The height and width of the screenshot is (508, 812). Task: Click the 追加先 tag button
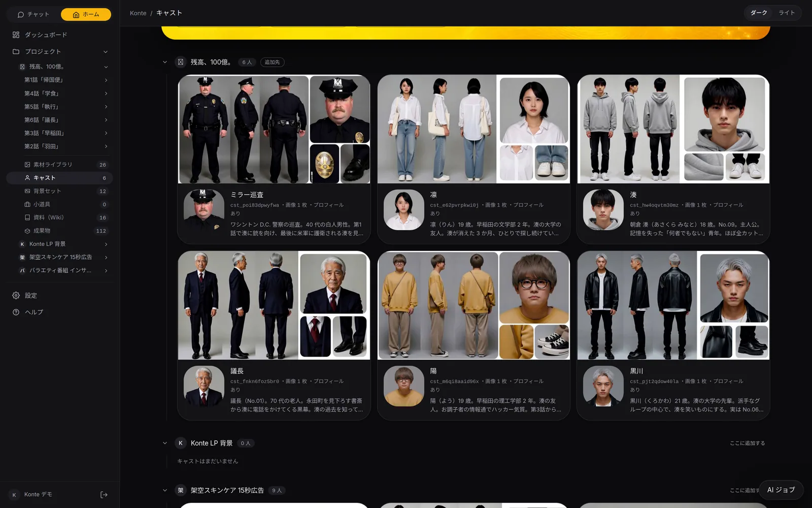pos(272,62)
